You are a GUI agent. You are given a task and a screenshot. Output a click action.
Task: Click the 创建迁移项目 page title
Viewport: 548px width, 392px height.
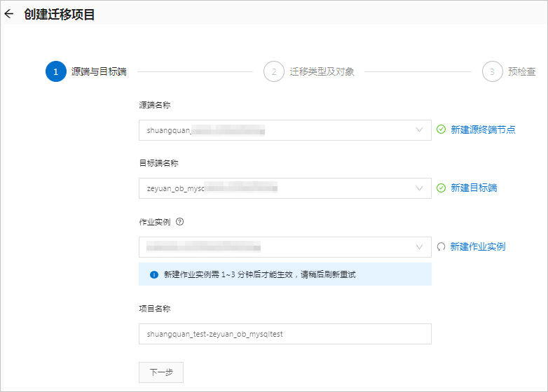(60, 14)
